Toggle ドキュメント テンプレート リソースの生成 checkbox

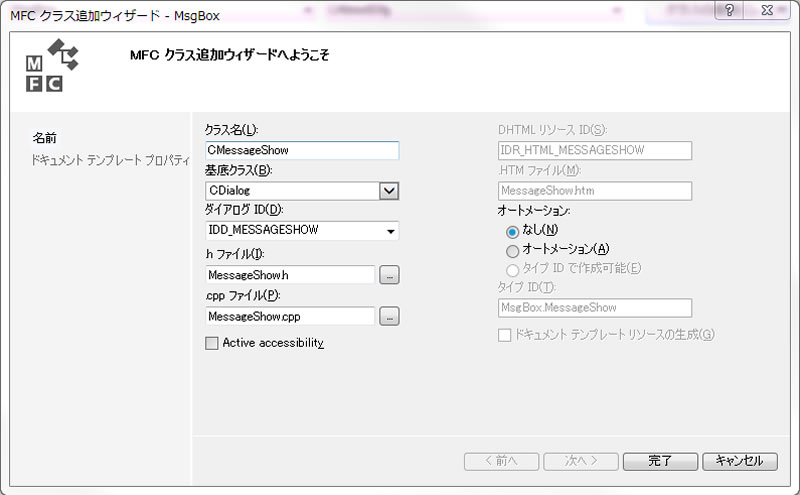click(505, 335)
